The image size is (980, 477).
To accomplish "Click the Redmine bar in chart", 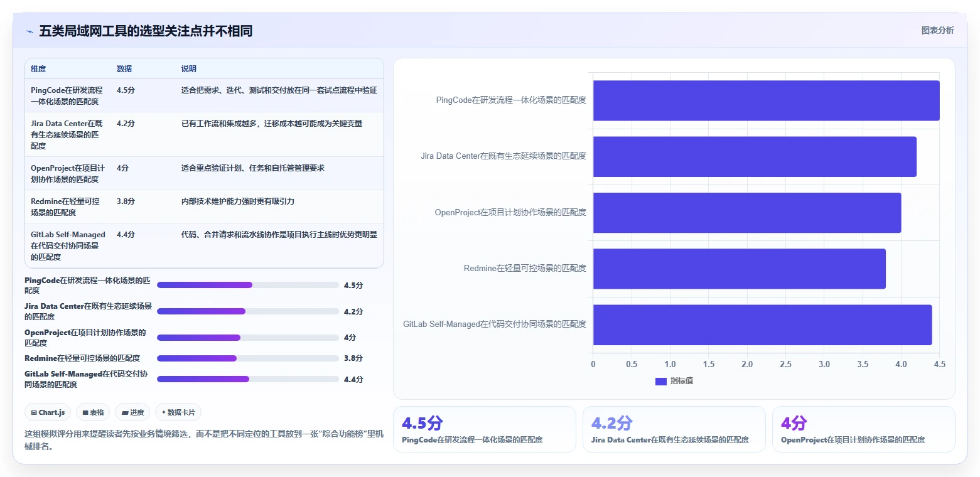I will coord(740,269).
